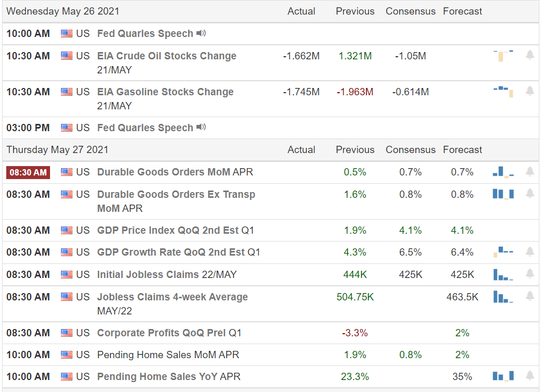Enable the notification bell for Durable Goods Orders MoM
543x392 pixels.
[x=530, y=171]
